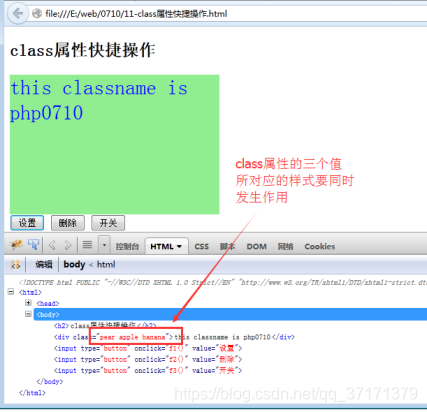Select the input row with onclick f1()
The height and width of the screenshot is (412, 427).
pyautogui.click(x=148, y=348)
